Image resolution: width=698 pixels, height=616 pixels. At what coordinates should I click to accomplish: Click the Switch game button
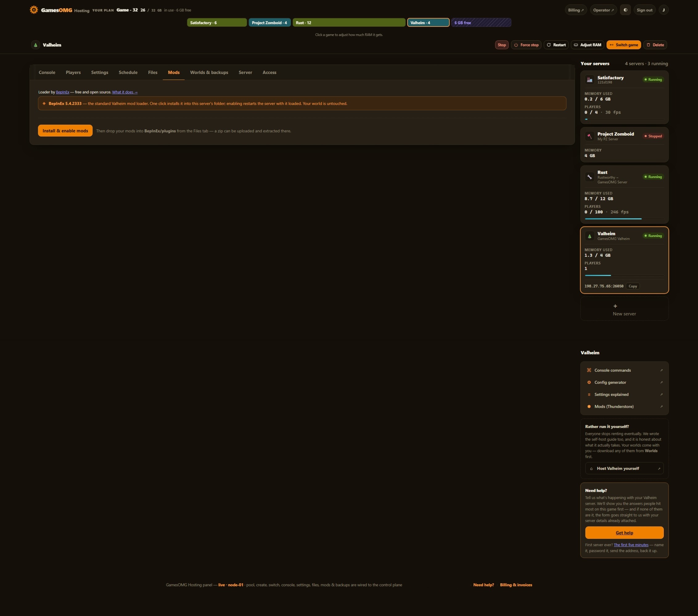(624, 45)
